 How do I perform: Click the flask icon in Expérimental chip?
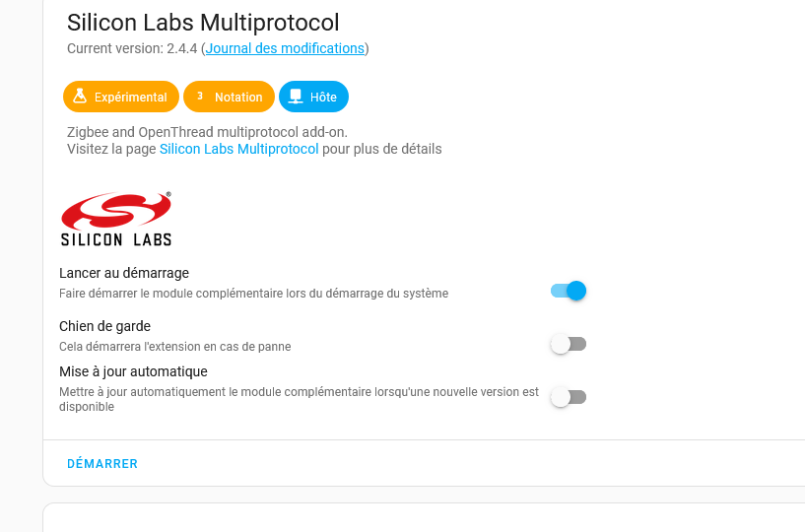click(79, 97)
